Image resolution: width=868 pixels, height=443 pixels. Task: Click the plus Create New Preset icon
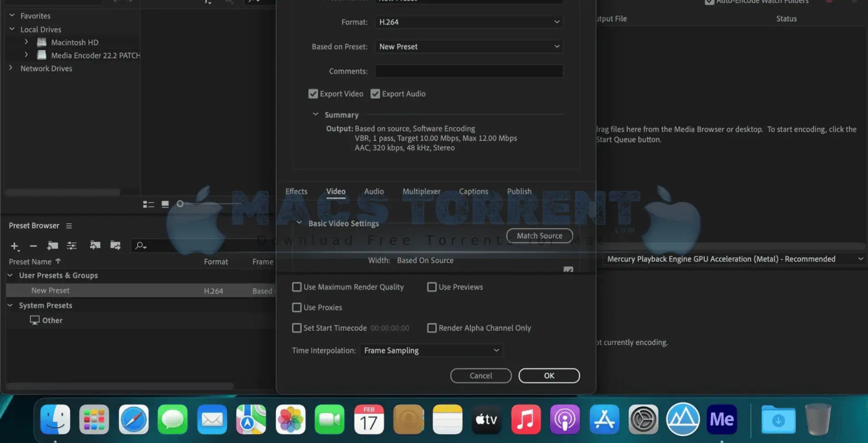coord(15,246)
